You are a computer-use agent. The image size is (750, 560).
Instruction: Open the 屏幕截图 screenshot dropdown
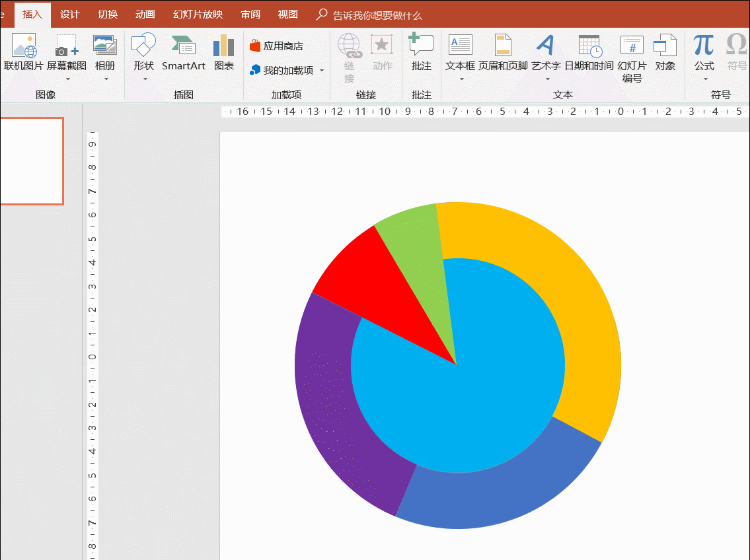[67, 79]
